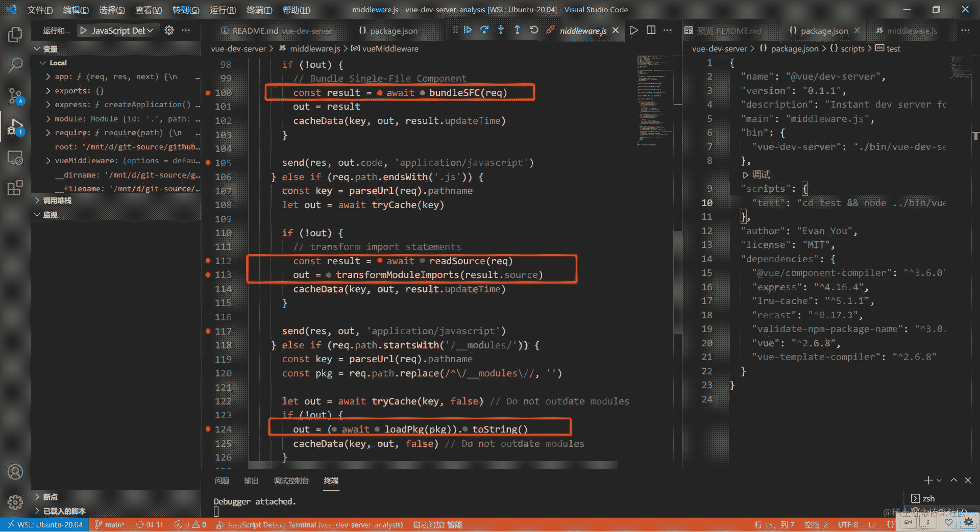Click the UTF-8 encoding in status bar
This screenshot has height=532, width=980.
point(848,525)
